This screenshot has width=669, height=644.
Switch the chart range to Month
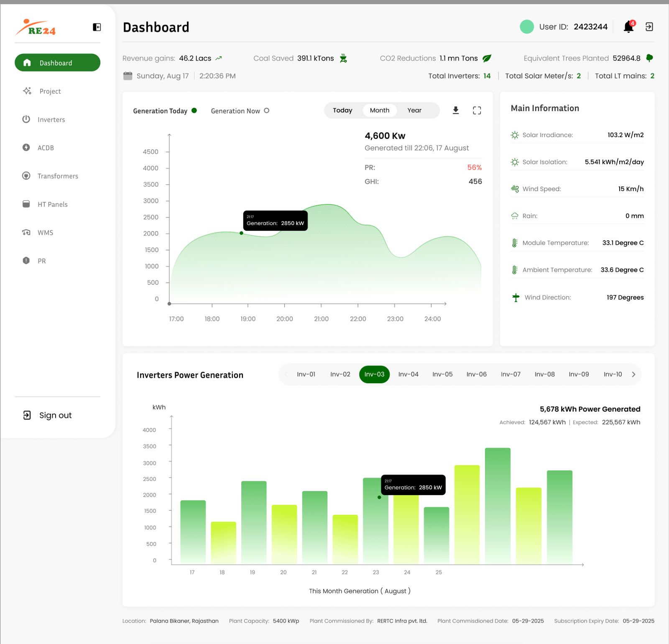coord(379,110)
